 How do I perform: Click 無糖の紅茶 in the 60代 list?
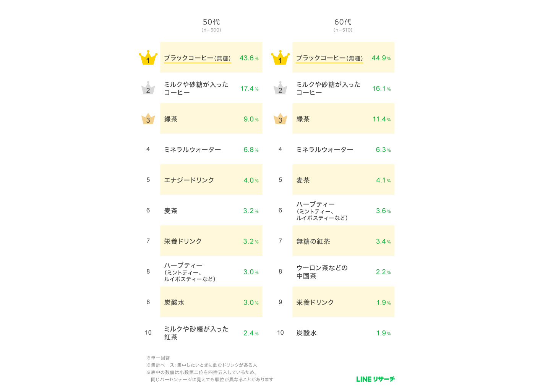(313, 241)
